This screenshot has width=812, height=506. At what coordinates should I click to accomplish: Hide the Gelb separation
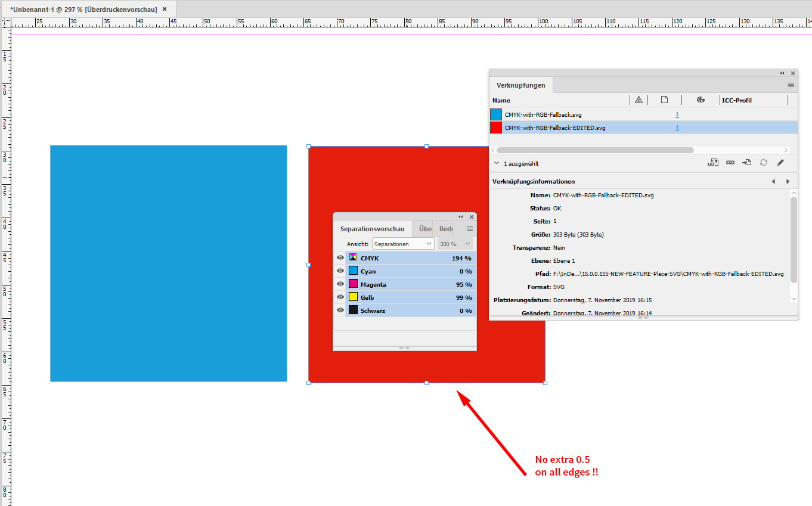tap(340, 297)
